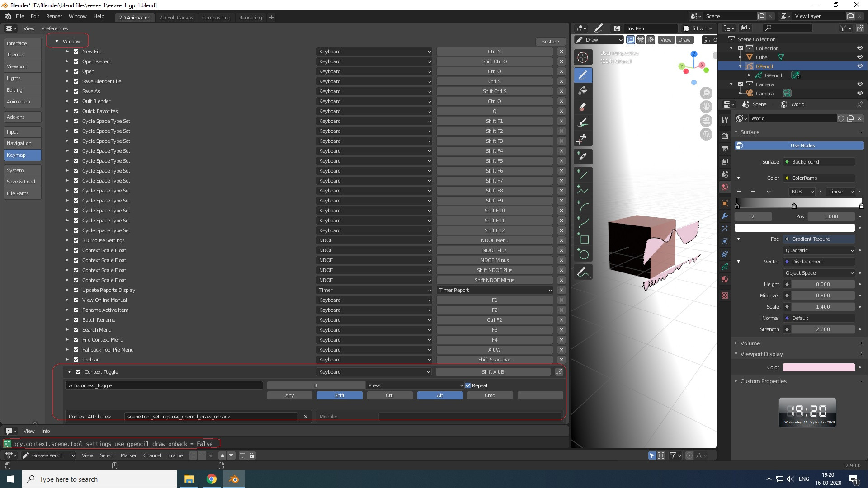Select the Cutter tool

click(583, 139)
